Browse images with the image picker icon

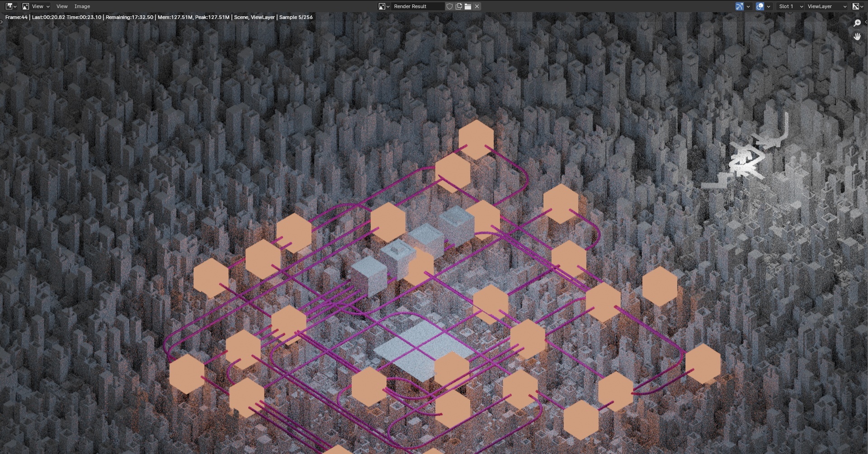(384, 6)
